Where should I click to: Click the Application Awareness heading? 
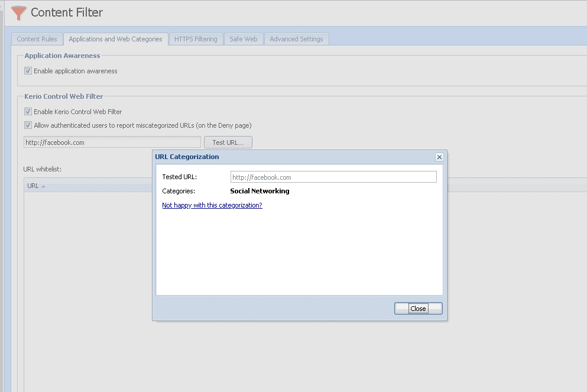click(x=62, y=56)
